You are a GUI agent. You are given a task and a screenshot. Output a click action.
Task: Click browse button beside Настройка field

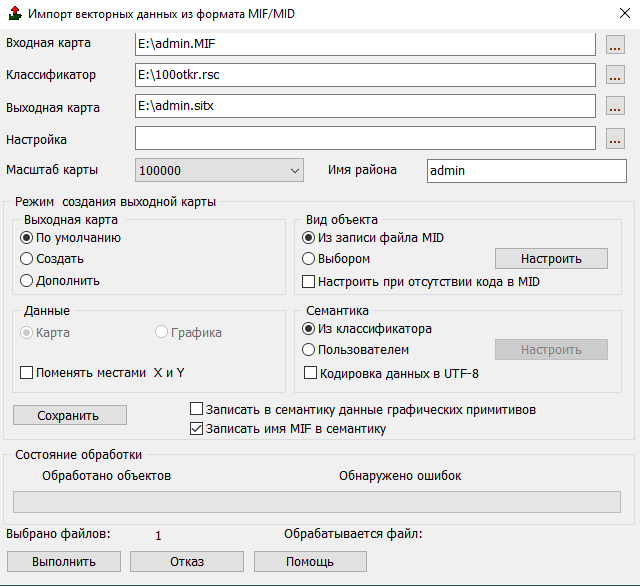(x=615, y=138)
